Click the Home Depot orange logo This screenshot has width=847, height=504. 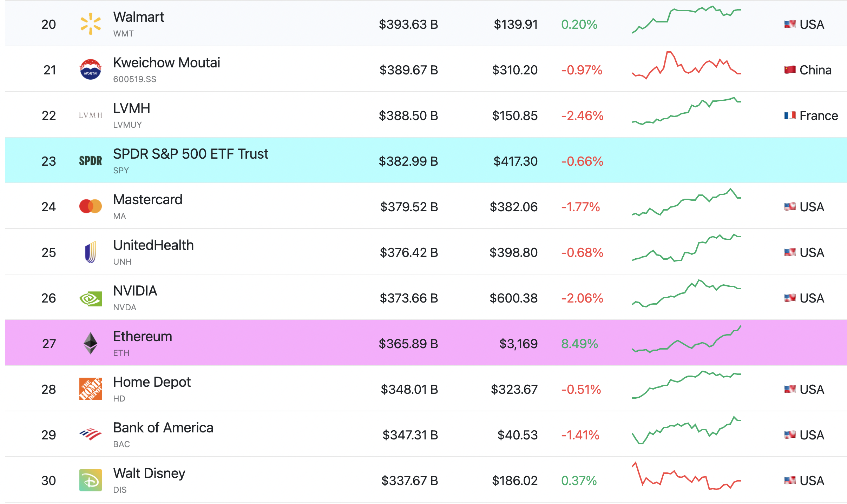(x=91, y=389)
